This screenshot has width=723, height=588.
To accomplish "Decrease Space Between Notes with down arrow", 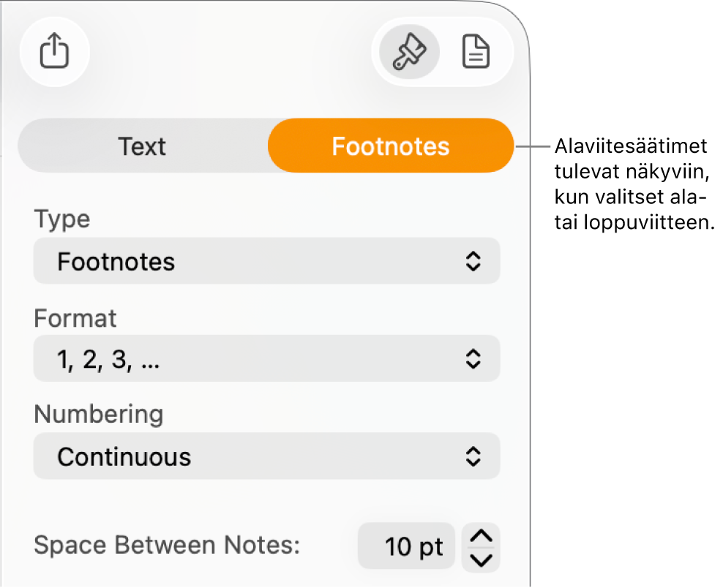I will pyautogui.click(x=481, y=560).
